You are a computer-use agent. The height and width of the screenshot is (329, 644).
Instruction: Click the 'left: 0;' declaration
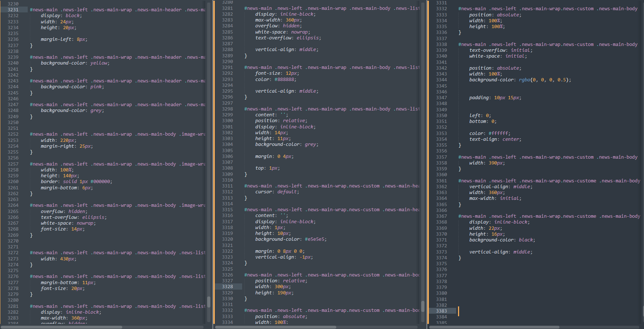pyautogui.click(x=480, y=116)
